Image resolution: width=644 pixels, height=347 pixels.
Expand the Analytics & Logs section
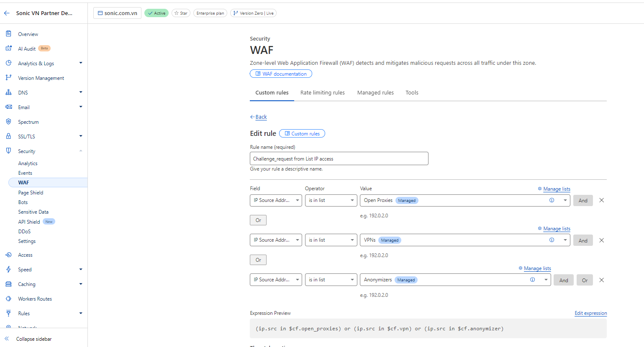81,63
